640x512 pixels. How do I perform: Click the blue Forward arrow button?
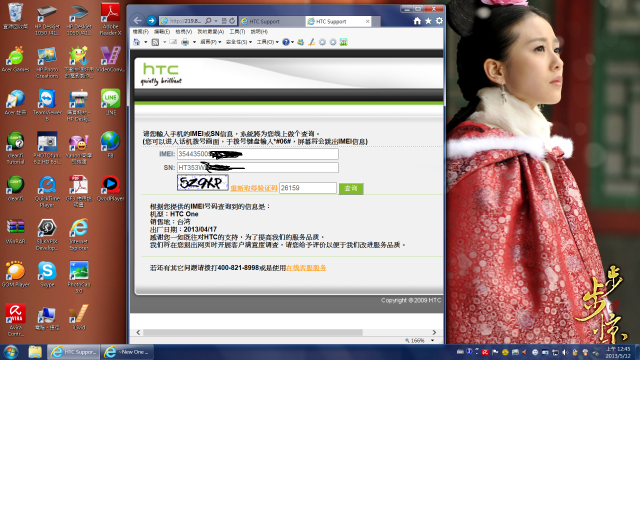pos(151,20)
